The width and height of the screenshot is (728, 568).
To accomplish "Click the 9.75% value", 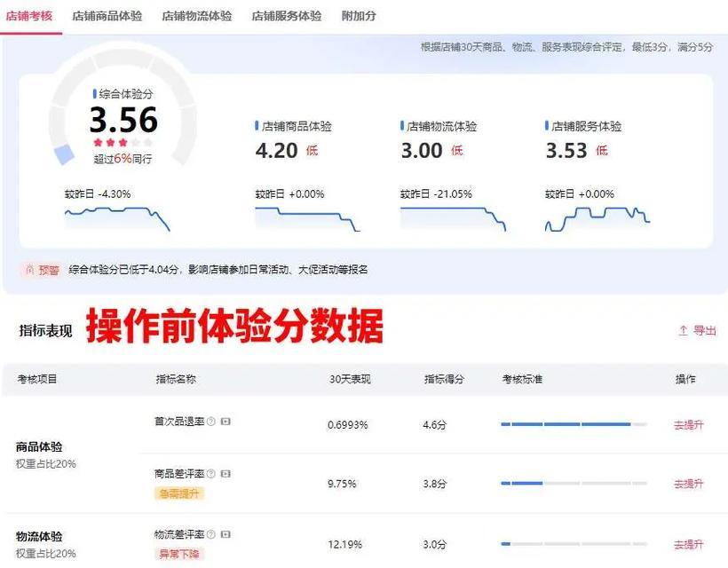I will tap(342, 484).
